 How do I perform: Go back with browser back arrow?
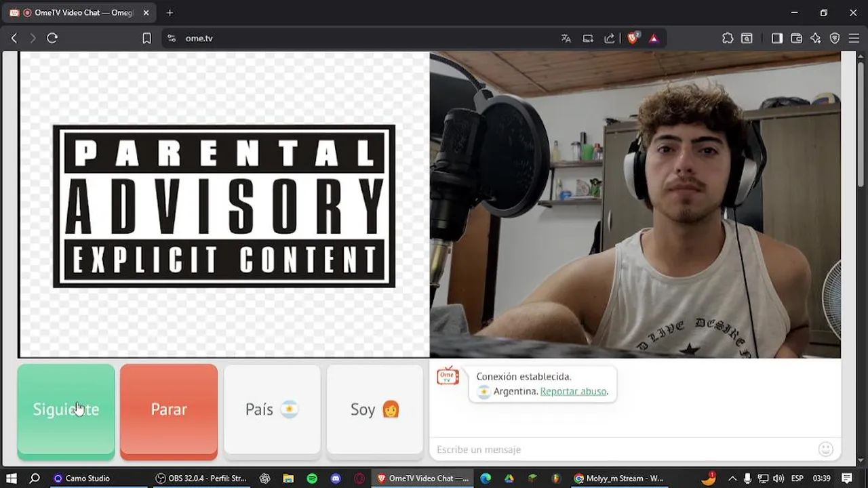(x=14, y=39)
